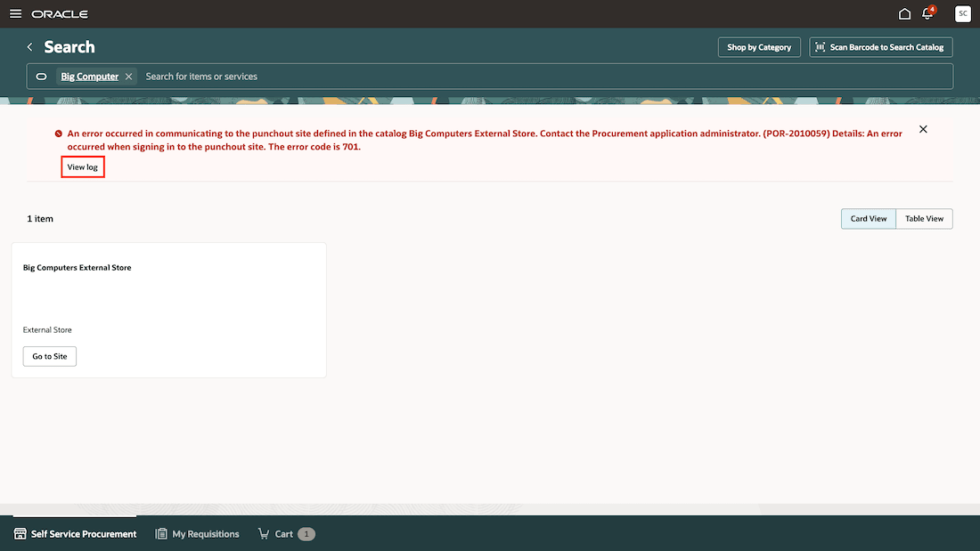Select the Big Computers External Store title
Screen dimensions: 980x551
pyautogui.click(x=77, y=267)
